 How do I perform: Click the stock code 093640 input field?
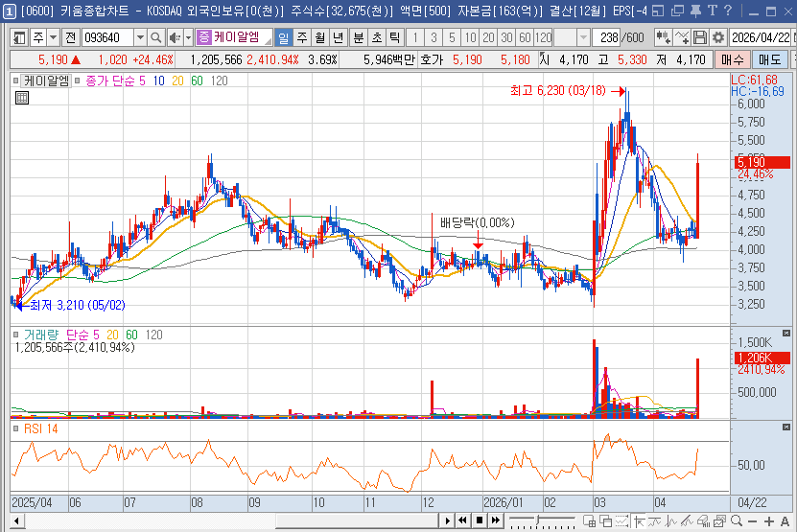107,37
